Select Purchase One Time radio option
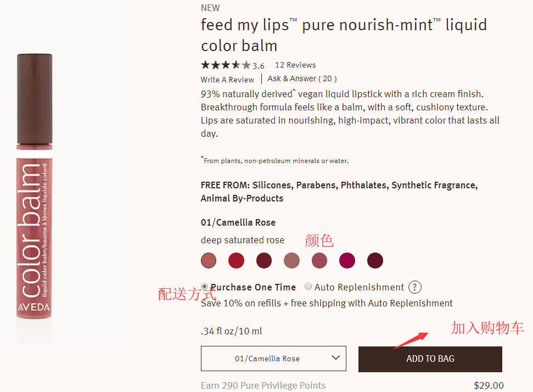533x392 pixels. coord(205,287)
